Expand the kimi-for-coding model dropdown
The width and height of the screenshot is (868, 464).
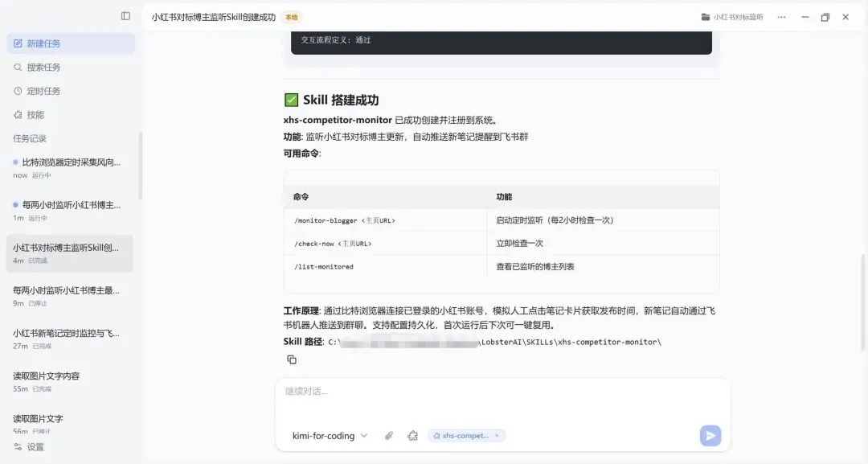(x=330, y=436)
